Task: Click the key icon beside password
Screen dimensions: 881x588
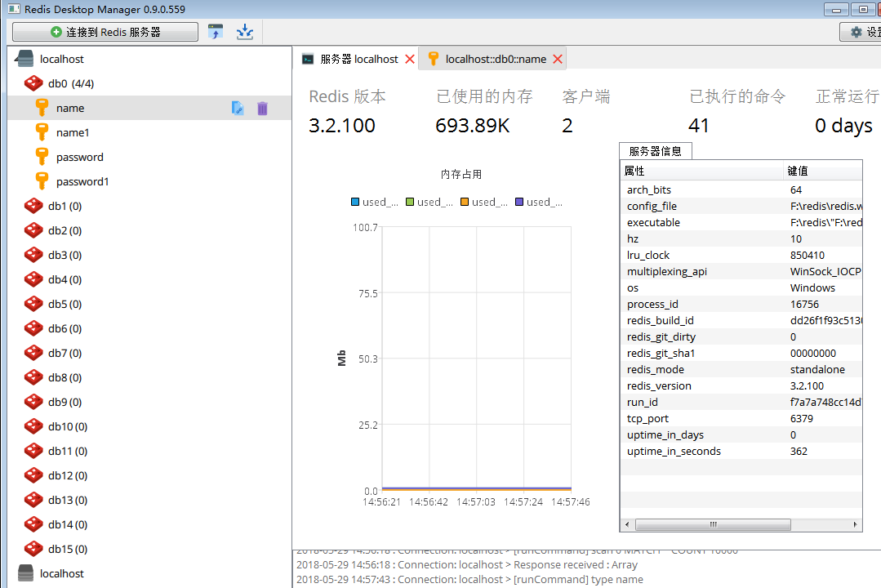Action: 42,157
